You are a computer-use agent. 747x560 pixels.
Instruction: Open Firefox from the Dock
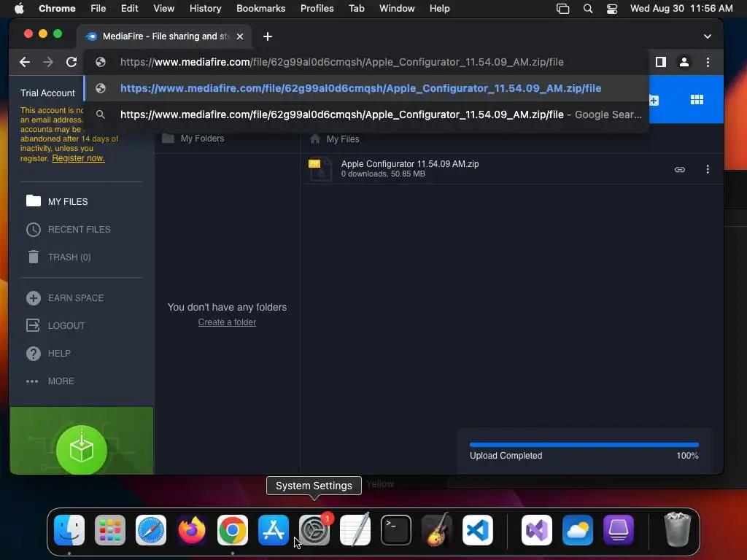click(192, 530)
